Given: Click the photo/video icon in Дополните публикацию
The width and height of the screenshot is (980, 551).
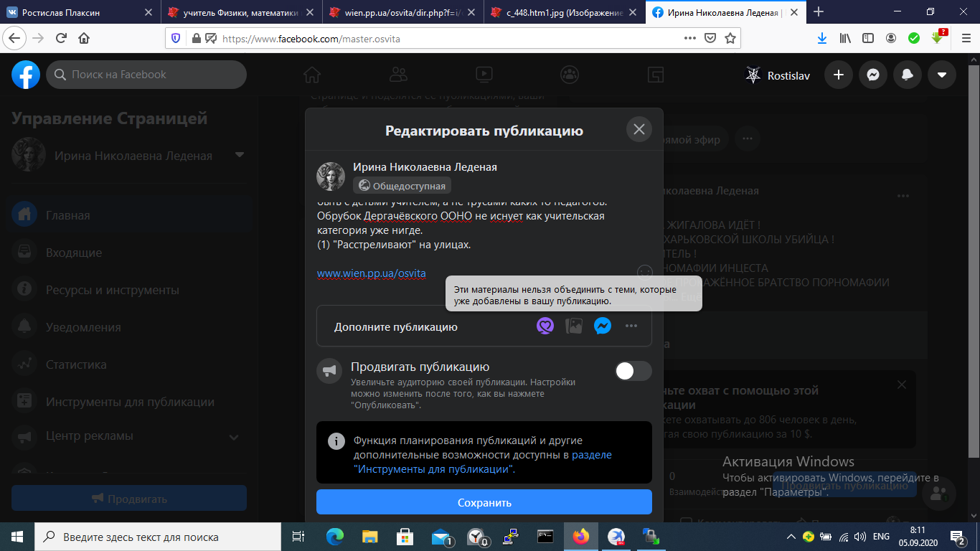Looking at the screenshot, I should (574, 326).
